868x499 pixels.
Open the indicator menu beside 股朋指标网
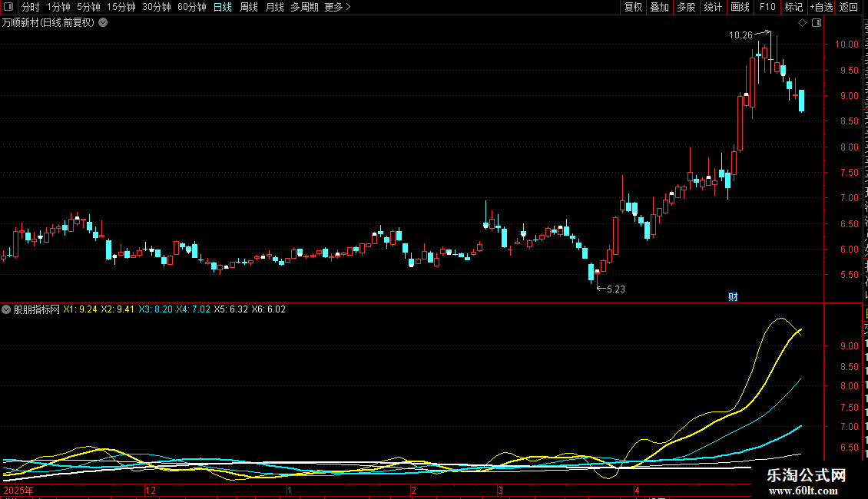6,310
